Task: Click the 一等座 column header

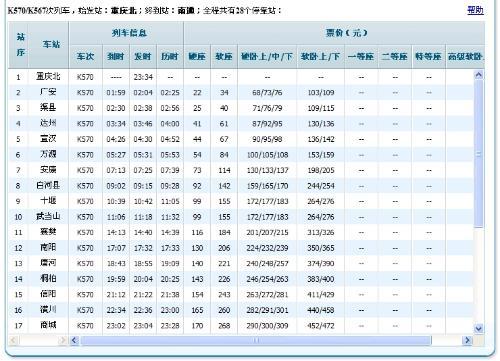Action: tap(361, 57)
